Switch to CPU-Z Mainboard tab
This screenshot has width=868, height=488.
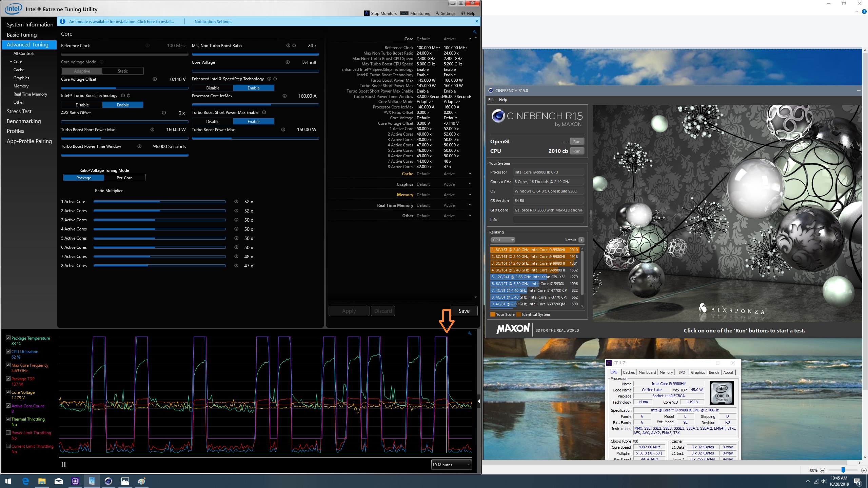(x=647, y=372)
